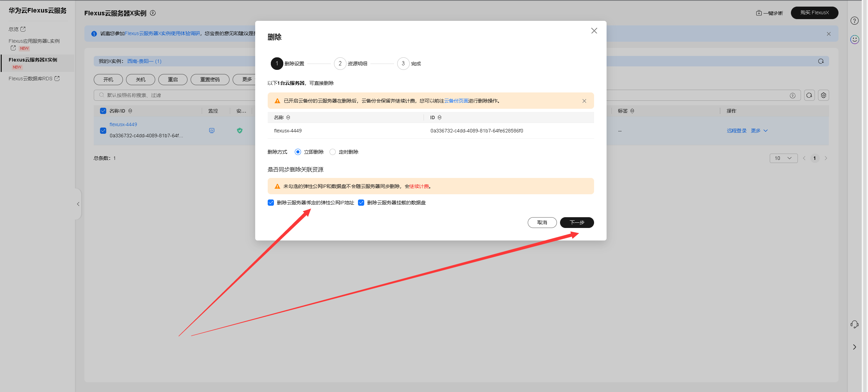Click the 关机 button

(141, 79)
